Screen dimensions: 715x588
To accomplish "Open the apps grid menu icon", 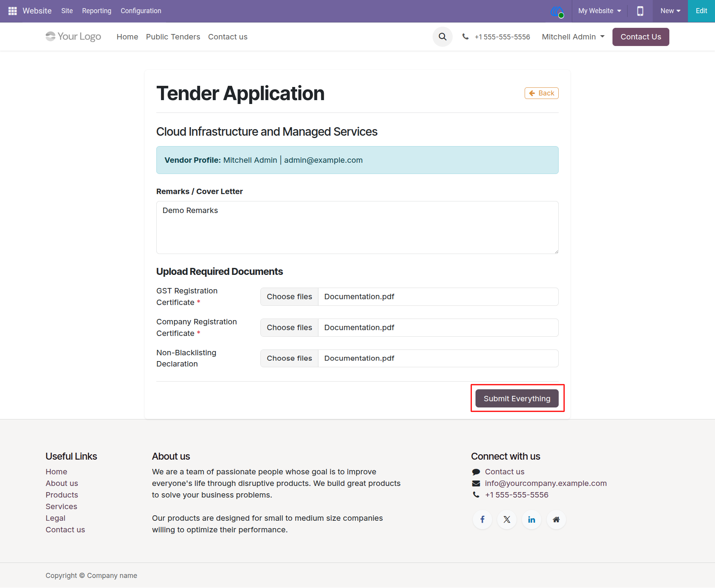I will pos(12,11).
